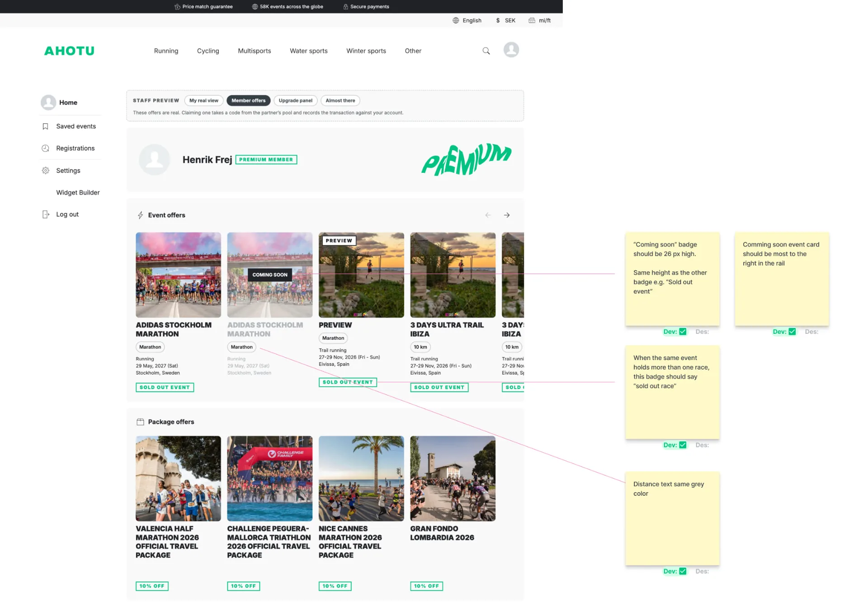
Task: Open Widget Builder in the sidebar
Action: [78, 193]
